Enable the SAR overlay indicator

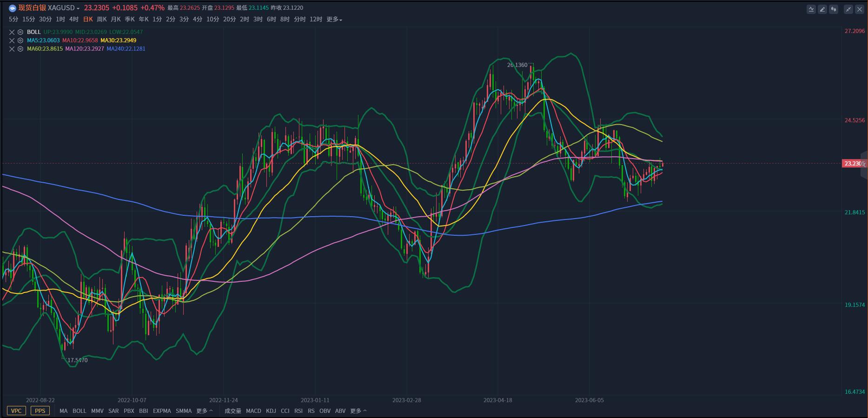click(x=113, y=411)
